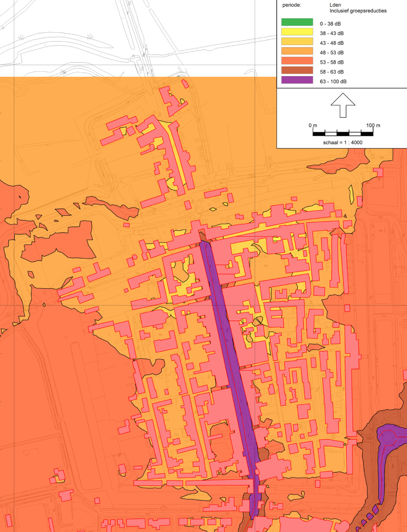Click the green 0 - 38 dB swatch

pos(297,22)
